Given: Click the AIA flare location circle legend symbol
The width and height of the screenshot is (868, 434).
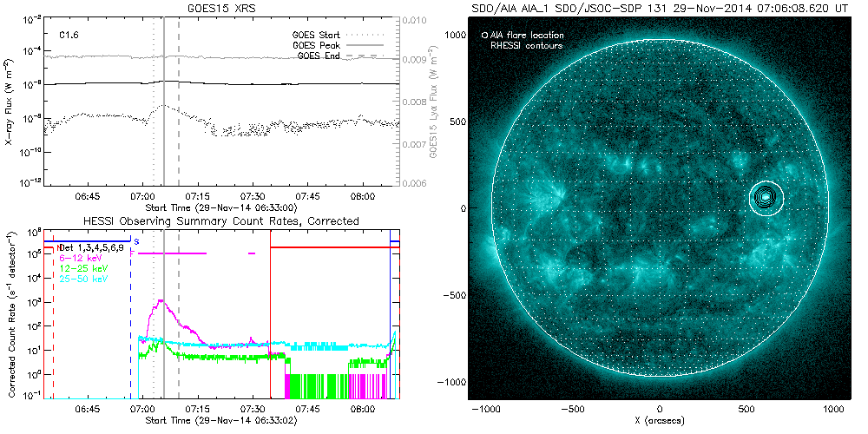Looking at the screenshot, I should pos(484,36).
